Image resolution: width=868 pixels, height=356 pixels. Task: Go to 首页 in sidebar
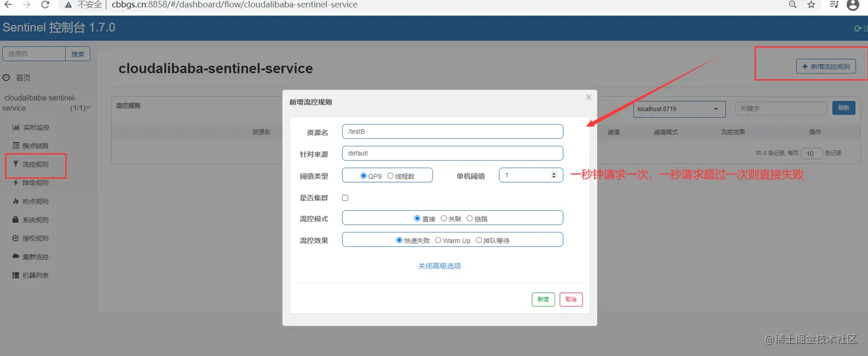point(23,78)
